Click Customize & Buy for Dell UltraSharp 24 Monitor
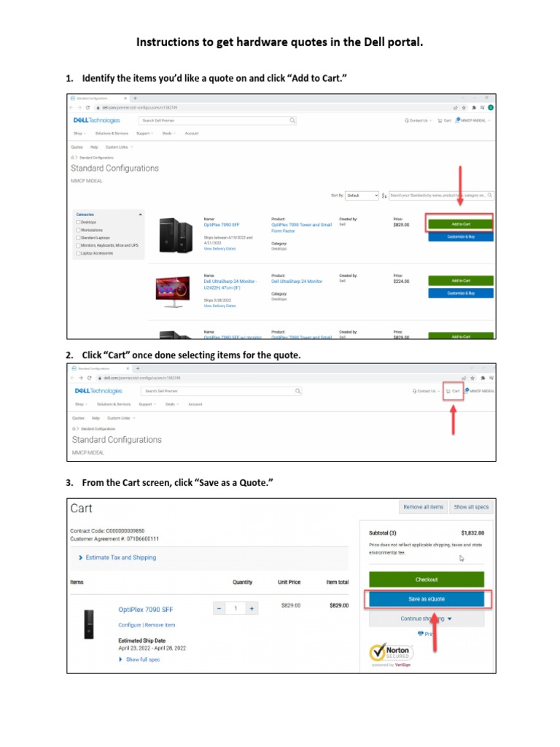560x747 pixels. click(461, 293)
